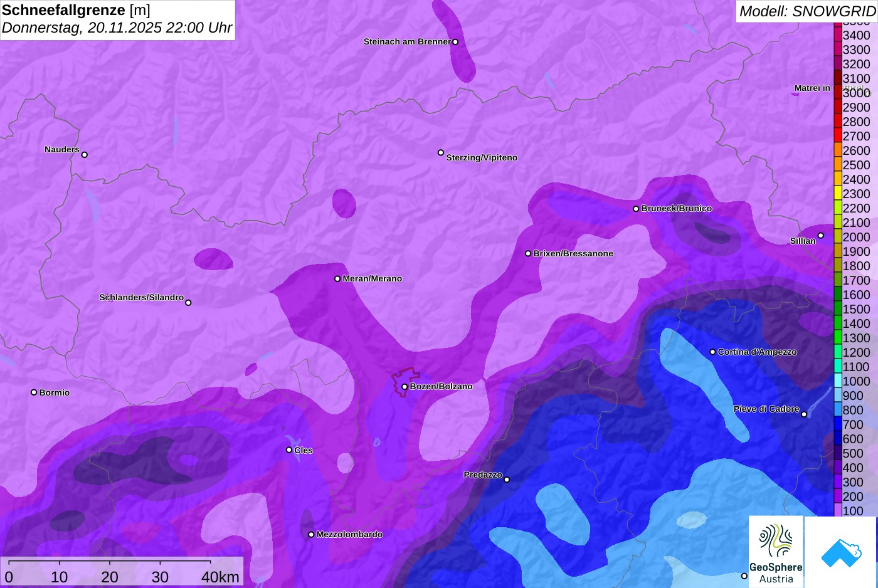Viewport: 878px width, 588px height.
Task: Click the Meran/Merano marker dot
Action: (337, 279)
